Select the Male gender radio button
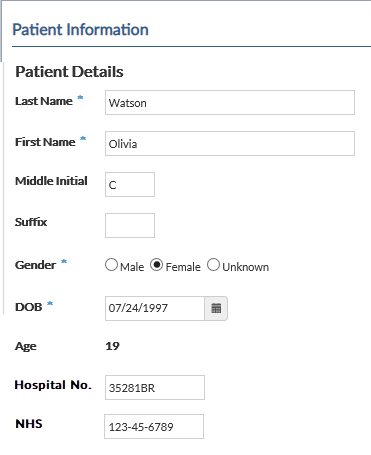The width and height of the screenshot is (371, 455). click(x=111, y=265)
